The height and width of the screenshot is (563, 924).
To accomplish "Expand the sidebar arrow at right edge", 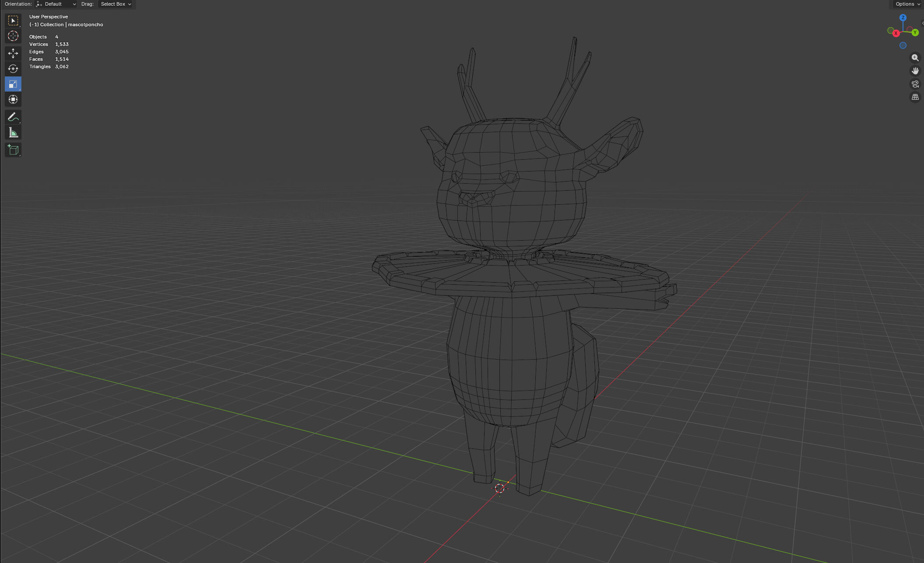I will click(x=922, y=23).
